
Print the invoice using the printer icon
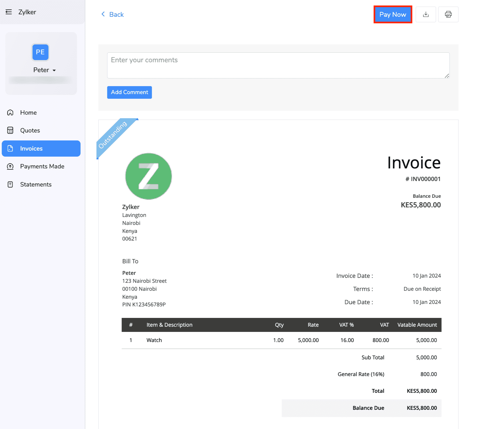tap(448, 14)
